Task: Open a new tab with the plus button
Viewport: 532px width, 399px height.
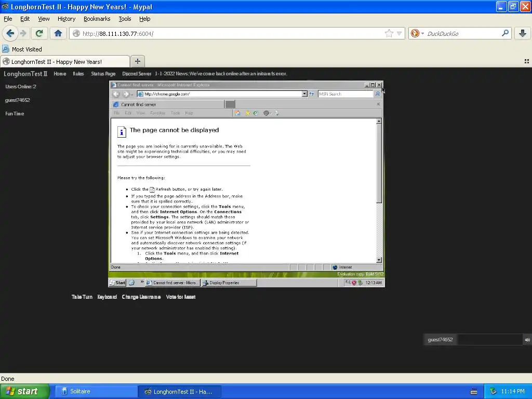Action: 137,61
